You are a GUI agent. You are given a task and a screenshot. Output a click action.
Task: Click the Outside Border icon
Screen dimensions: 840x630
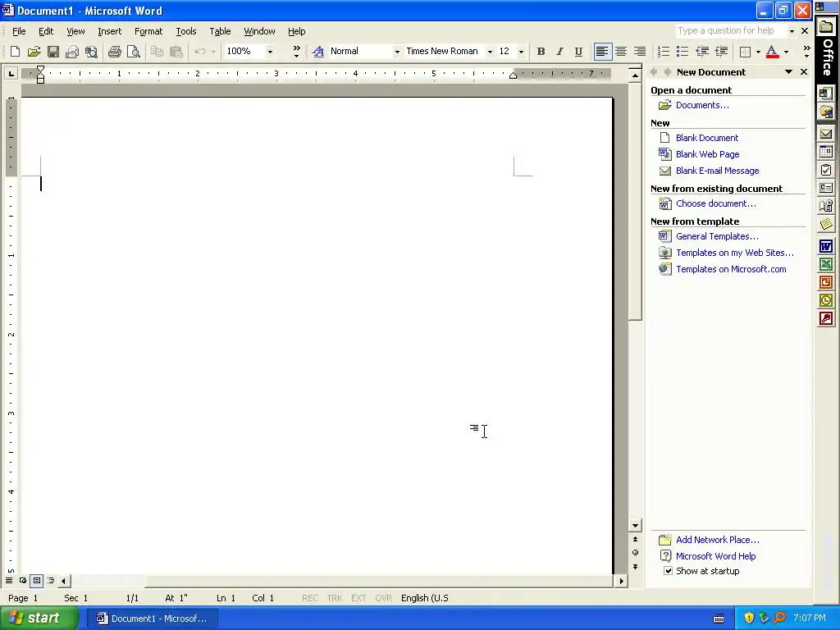(x=745, y=52)
